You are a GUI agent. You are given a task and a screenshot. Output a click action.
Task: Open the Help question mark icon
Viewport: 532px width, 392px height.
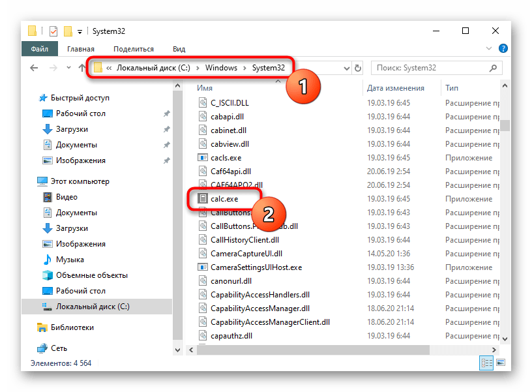click(503, 48)
